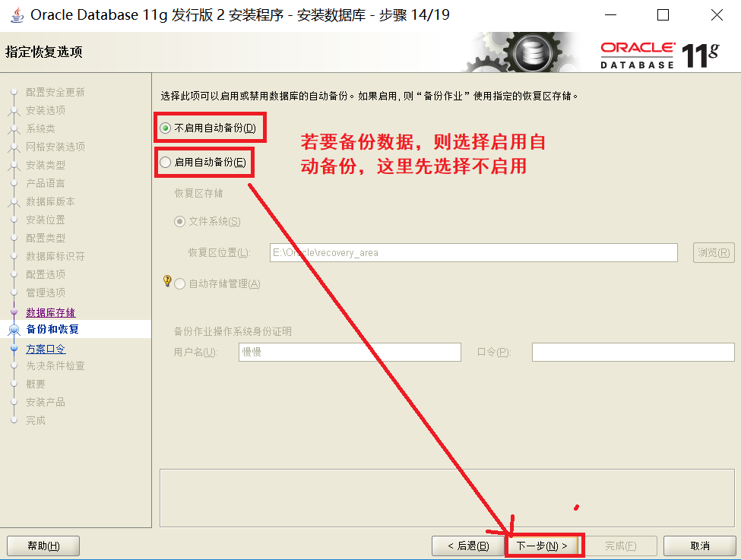Viewport: 741px width, 560px height.
Task: Click the message text area at bottom
Action: click(x=447, y=498)
